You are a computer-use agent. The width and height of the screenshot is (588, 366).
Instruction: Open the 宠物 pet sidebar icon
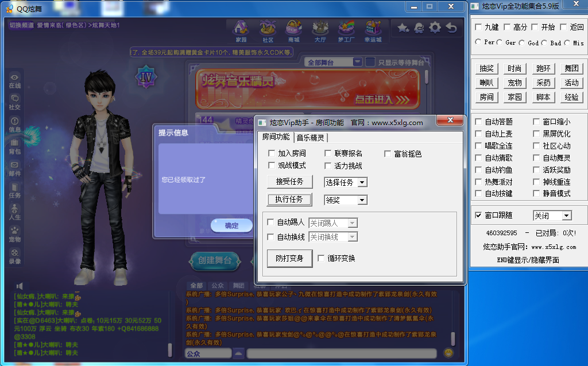(14, 235)
